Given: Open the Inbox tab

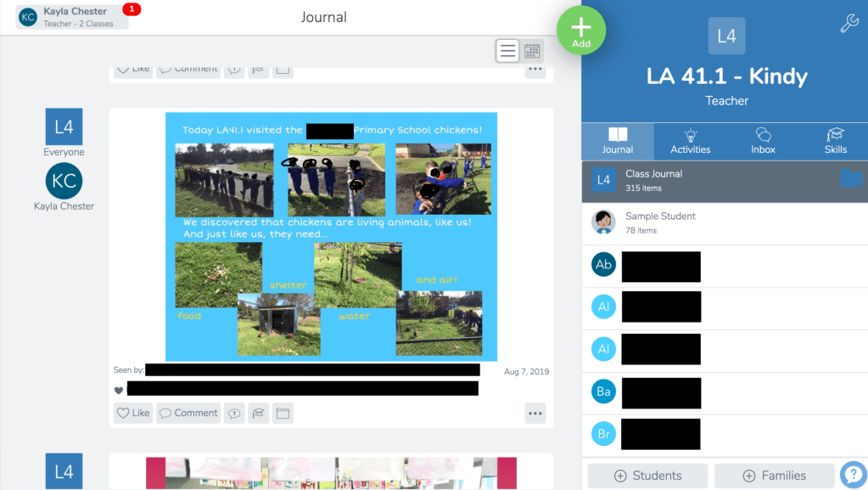Looking at the screenshot, I should pyautogui.click(x=763, y=141).
